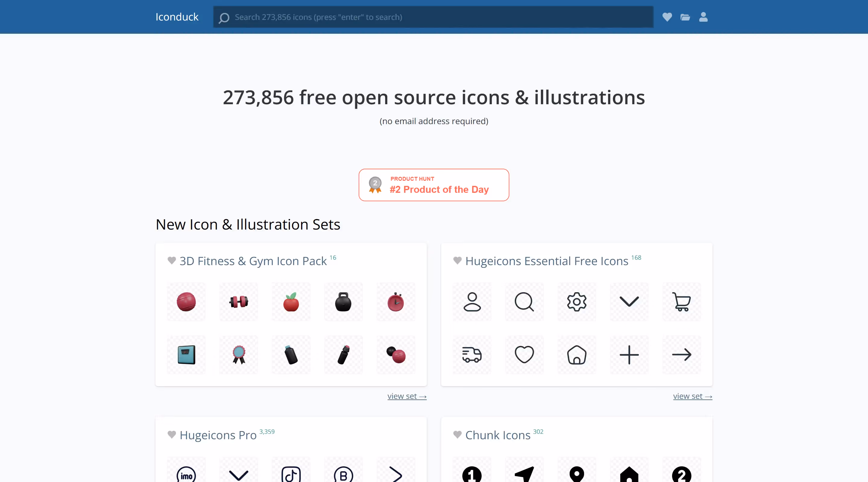Select the dumbbell 3D icon
Viewport: 868px width, 482px height.
pyautogui.click(x=239, y=302)
